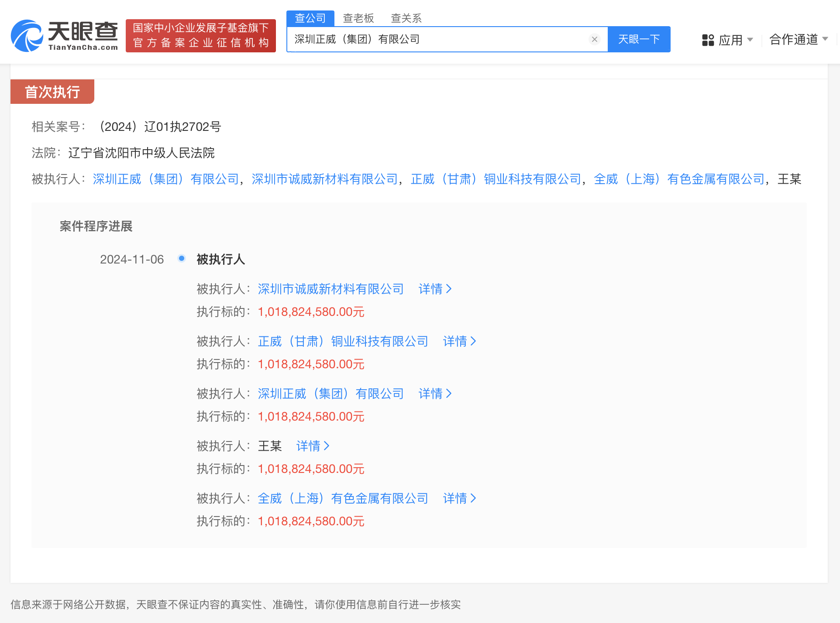Expand the 应用 dropdown arrow
Screen dimensions: 840x623
[750, 40]
